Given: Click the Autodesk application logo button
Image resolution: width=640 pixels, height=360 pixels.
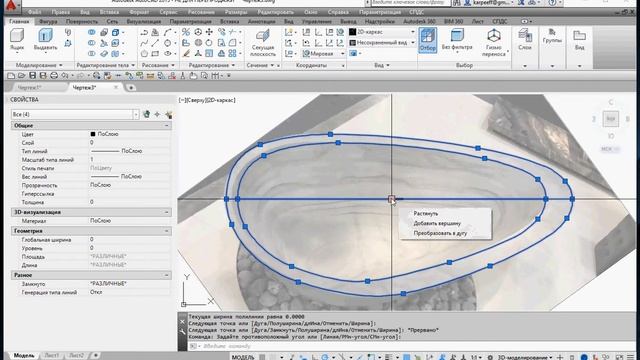Looking at the screenshot, I should 11,5.
